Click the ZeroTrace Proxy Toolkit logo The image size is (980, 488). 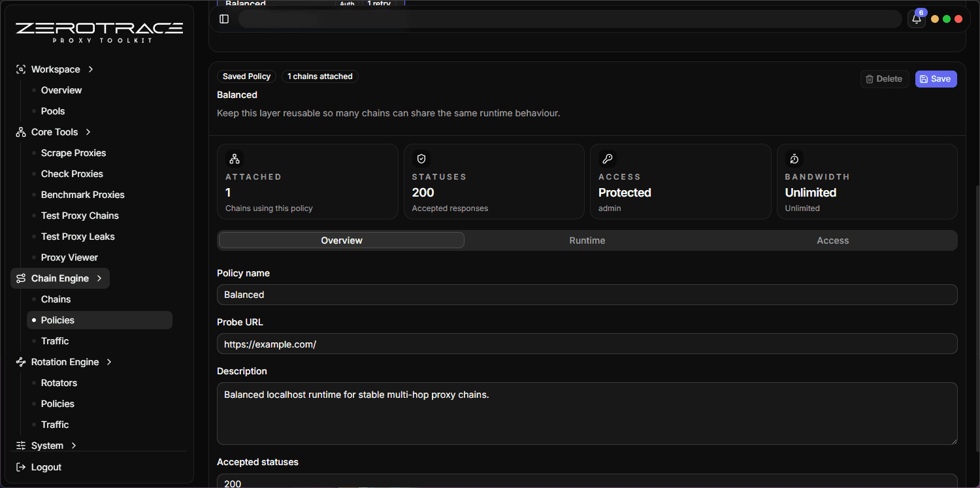[x=99, y=32]
